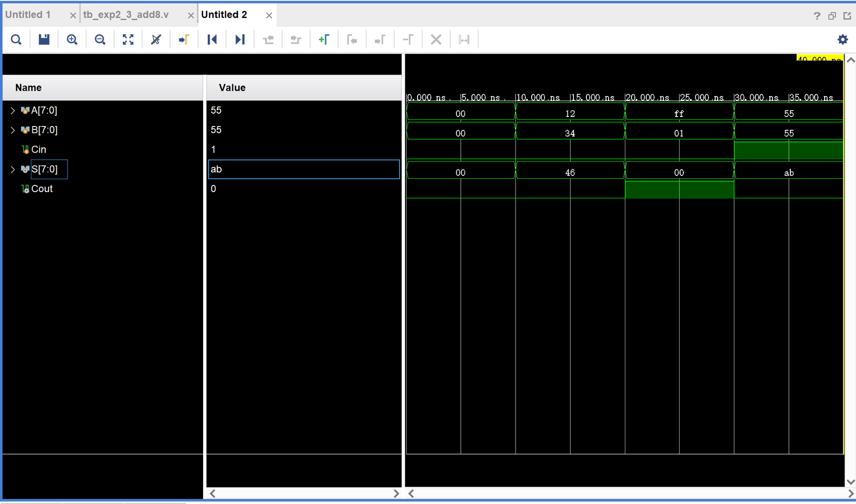
Task: Click the B waveform segment labeled 34
Action: pyautogui.click(x=570, y=131)
